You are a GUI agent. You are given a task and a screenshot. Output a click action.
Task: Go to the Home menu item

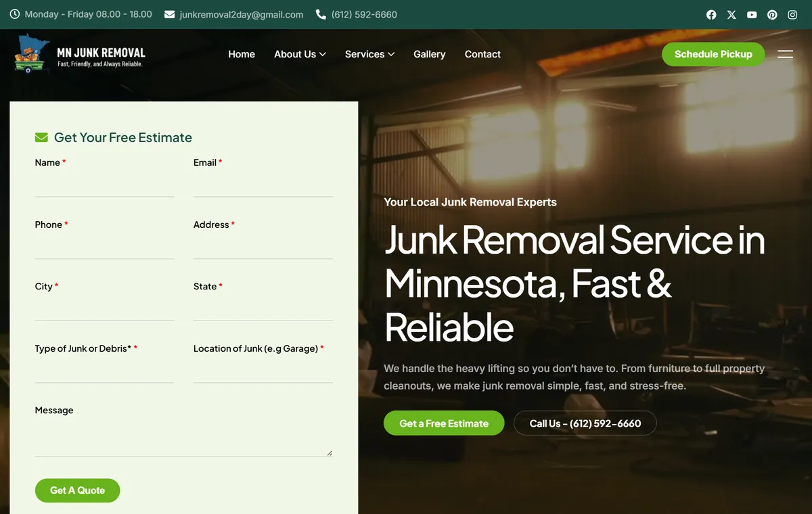point(242,54)
